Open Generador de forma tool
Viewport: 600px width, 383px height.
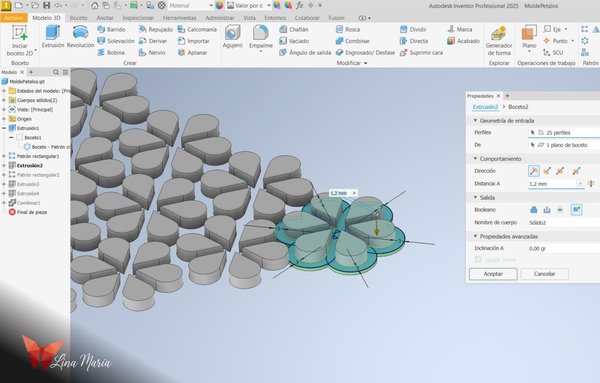[499, 41]
